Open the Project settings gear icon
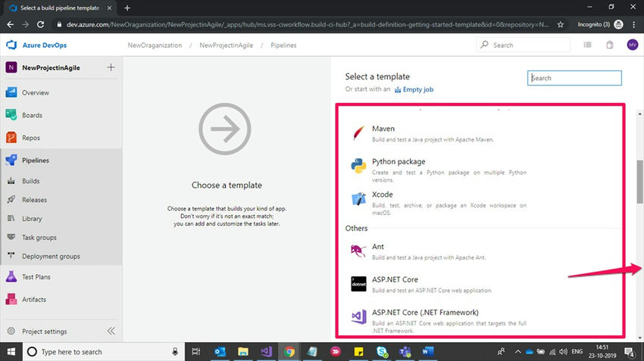The height and width of the screenshot is (361, 644). pos(11,331)
